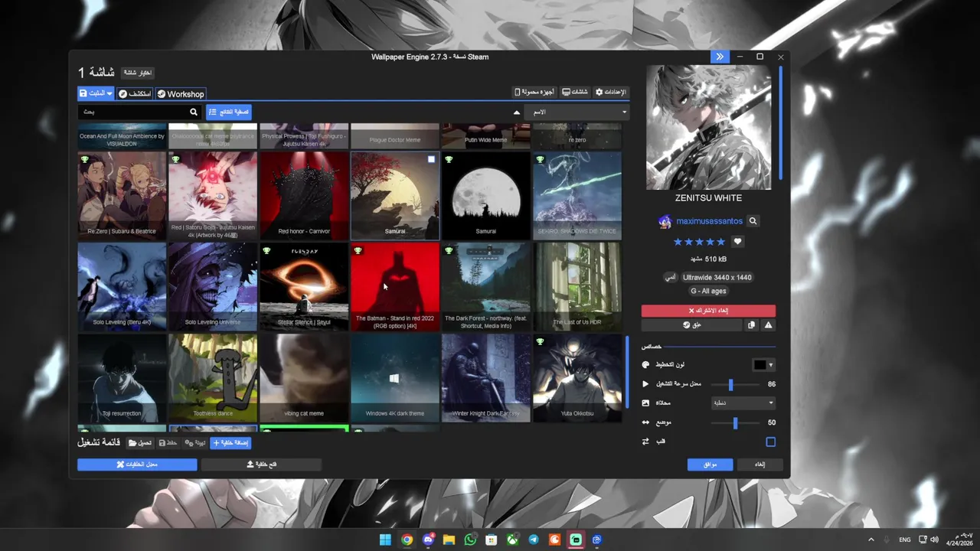
Task: Select The Dark Forest northway wallpaper
Action: pos(486,287)
